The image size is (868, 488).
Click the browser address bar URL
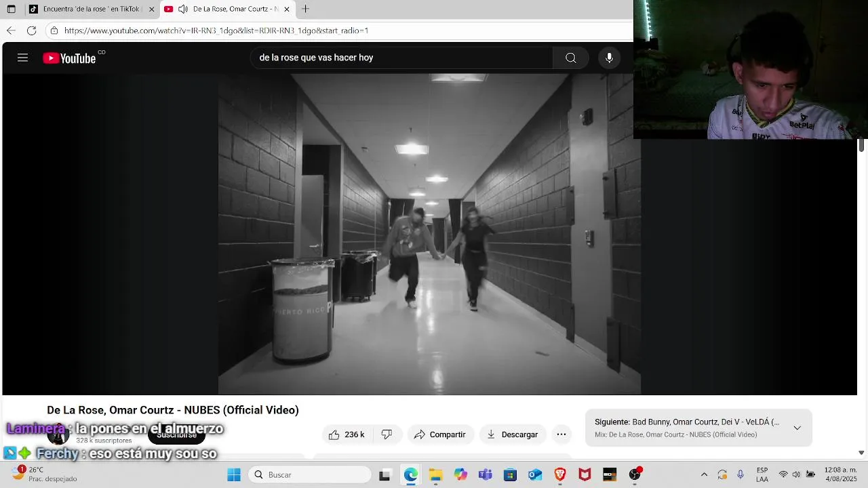[216, 30]
